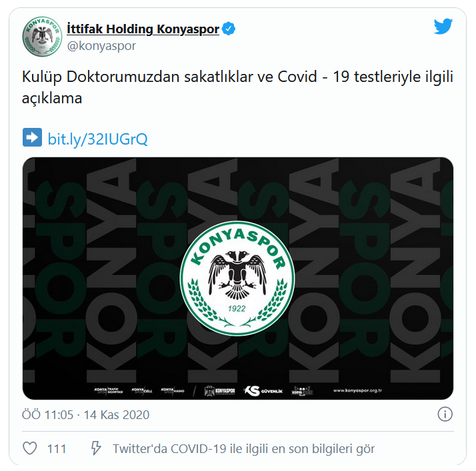Screen dimensions: 476x471
Task: Open the Twitter bird logo
Action: tap(443, 27)
